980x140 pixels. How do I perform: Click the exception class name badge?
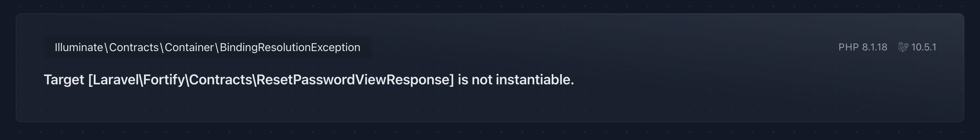pos(208,47)
